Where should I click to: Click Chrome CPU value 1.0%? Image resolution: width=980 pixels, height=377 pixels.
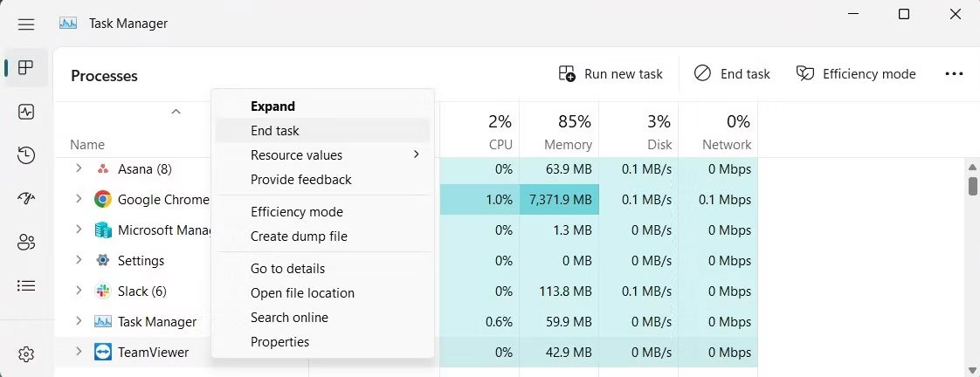pyautogui.click(x=499, y=200)
